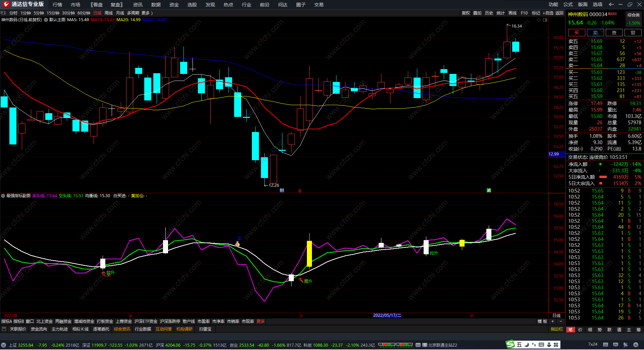The width and height of the screenshot is (644, 350).
Task: Switch chart period to 15分钟
Action: pos(53,13)
